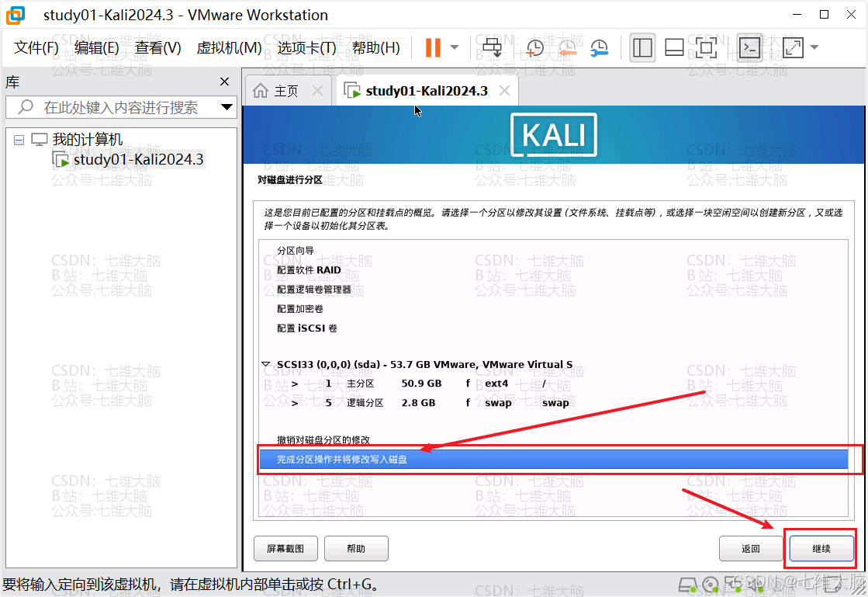Select the 50.9 GB ext4 primary partition
Image resolution: width=868 pixels, height=597 pixels.
tap(553, 384)
